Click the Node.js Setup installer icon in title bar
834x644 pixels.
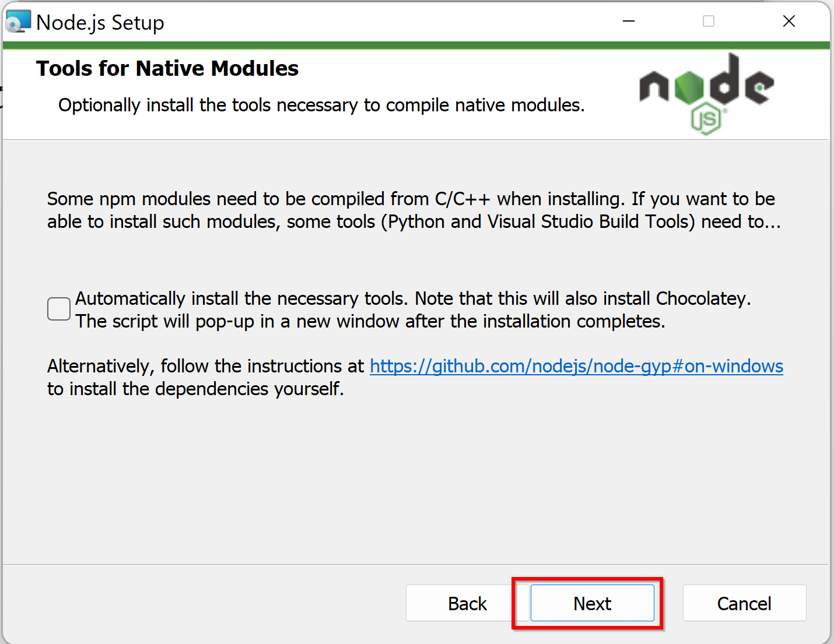pos(17,22)
